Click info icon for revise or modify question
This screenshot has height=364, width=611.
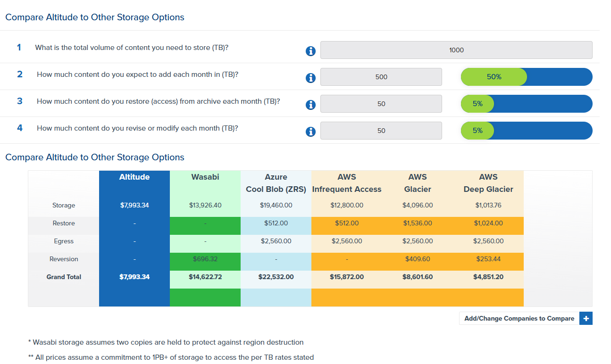[x=310, y=132]
